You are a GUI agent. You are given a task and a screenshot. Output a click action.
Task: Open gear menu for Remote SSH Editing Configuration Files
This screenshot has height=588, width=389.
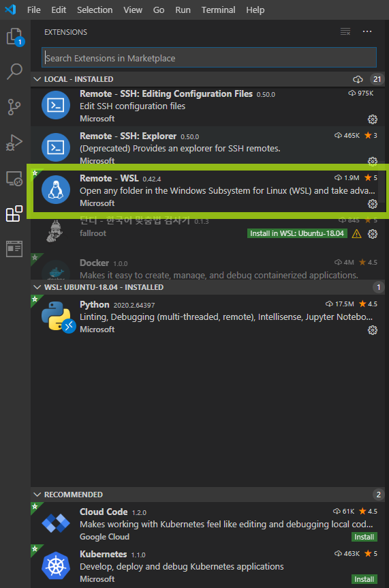click(372, 119)
